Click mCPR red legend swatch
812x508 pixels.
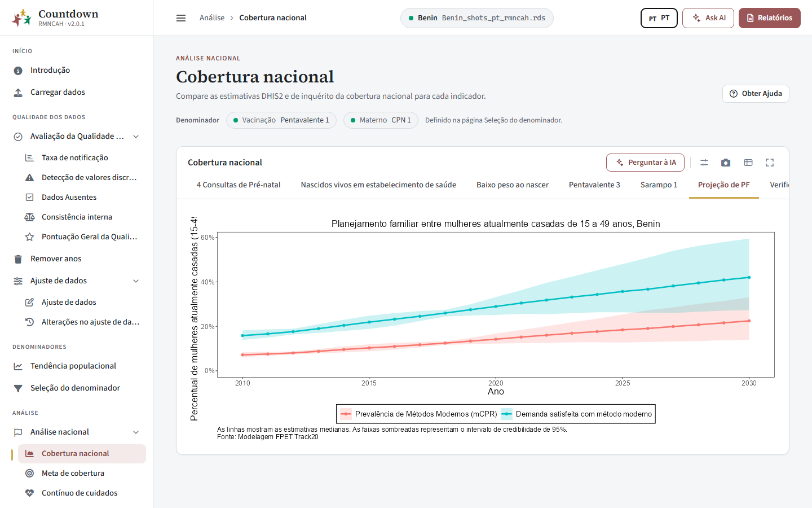coord(346,414)
